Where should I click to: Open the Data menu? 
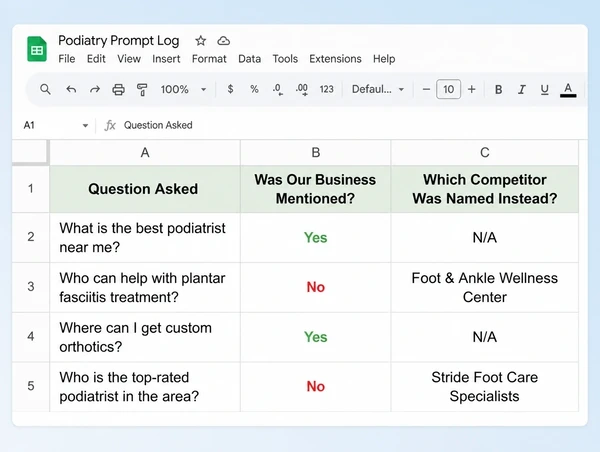point(249,59)
